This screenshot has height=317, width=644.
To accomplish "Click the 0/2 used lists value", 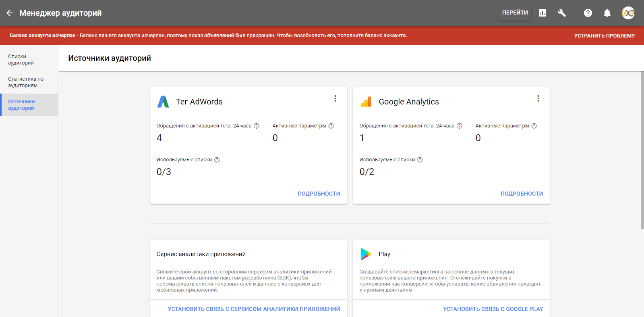I will click(x=367, y=172).
